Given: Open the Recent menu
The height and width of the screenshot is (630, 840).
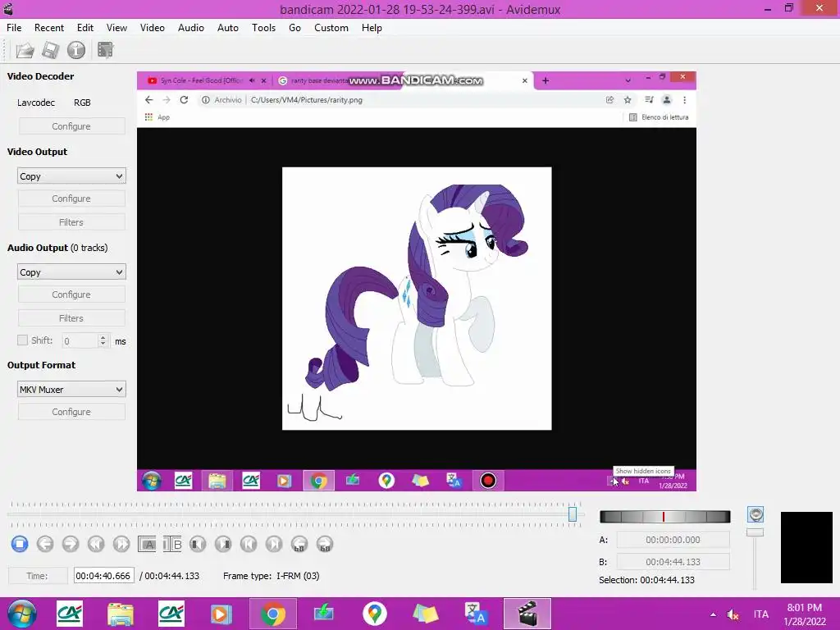Looking at the screenshot, I should 48,28.
